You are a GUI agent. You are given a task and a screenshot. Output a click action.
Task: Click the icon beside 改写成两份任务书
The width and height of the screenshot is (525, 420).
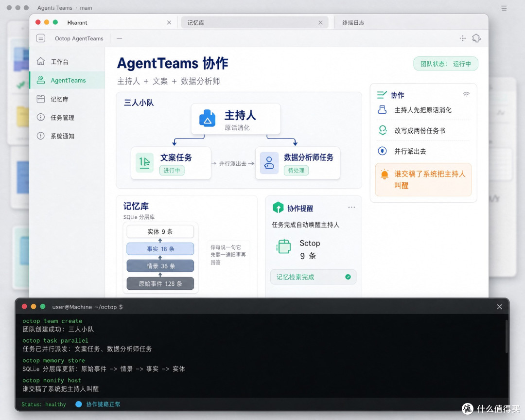(x=383, y=130)
